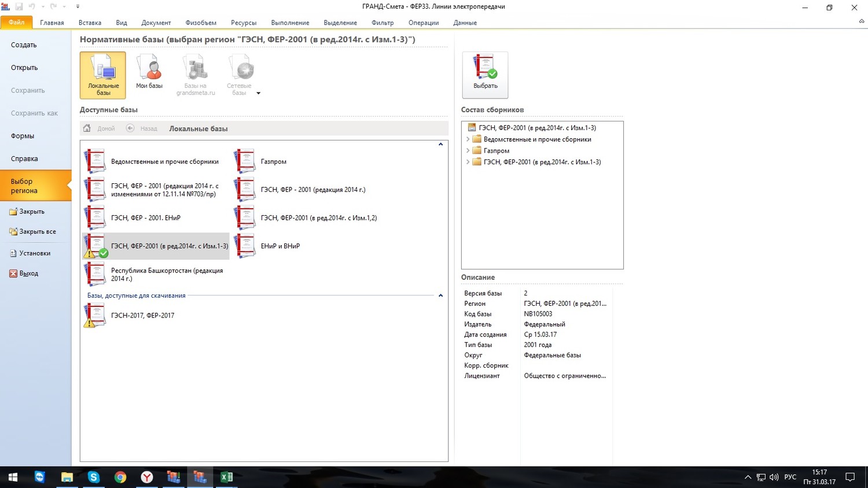The height and width of the screenshot is (488, 868).
Task: Expand the Газпром tree folder
Action: (x=468, y=151)
